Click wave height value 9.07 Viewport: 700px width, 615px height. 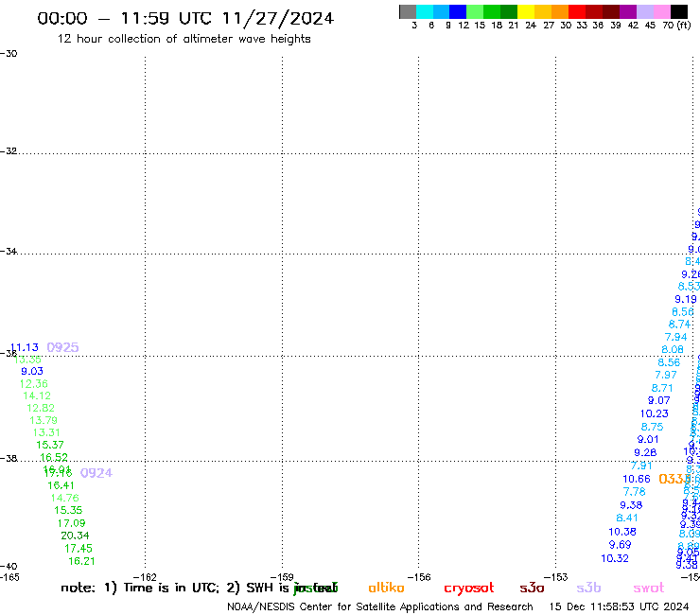click(659, 400)
